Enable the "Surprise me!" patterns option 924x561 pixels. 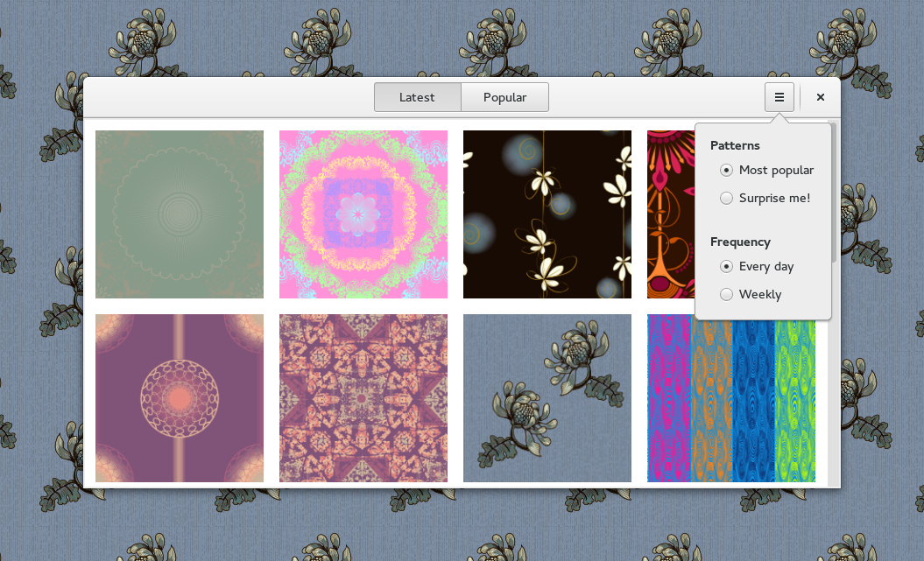pyautogui.click(x=726, y=198)
